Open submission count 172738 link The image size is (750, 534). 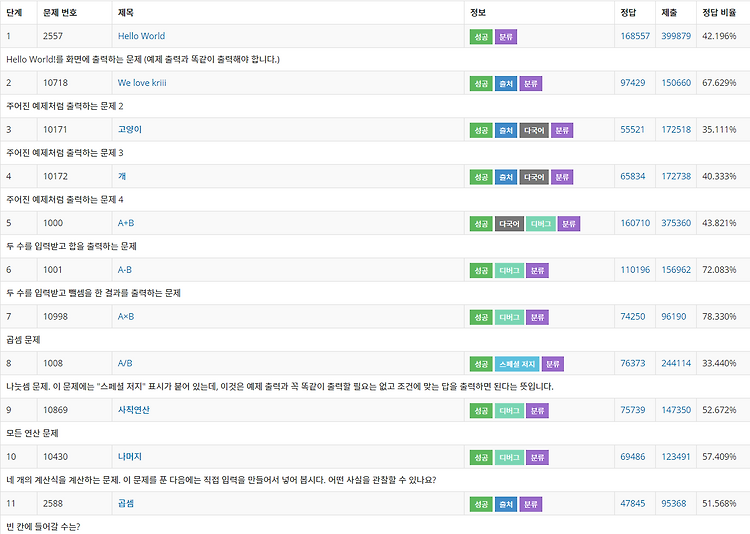(676, 177)
